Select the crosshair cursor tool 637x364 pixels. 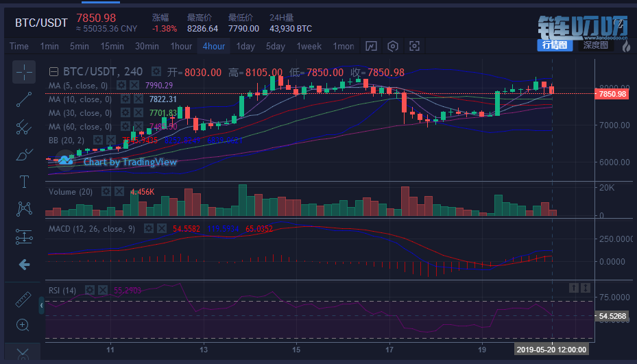[x=24, y=72]
